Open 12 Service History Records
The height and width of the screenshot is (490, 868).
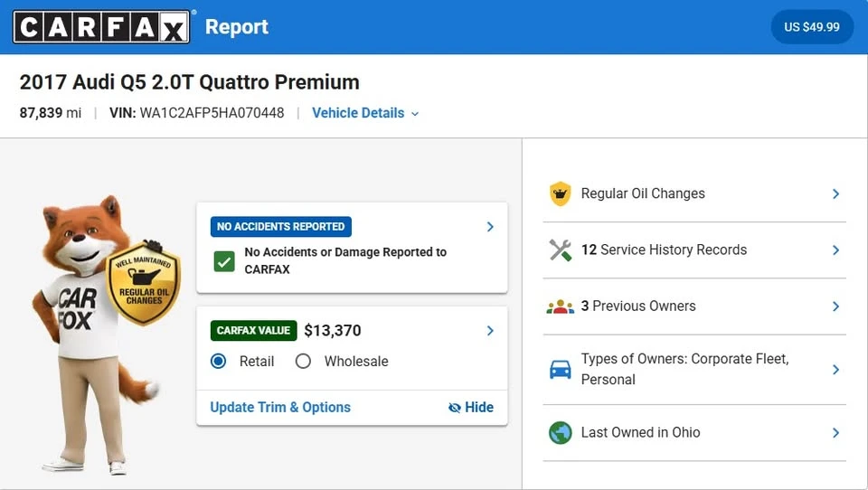click(x=694, y=250)
